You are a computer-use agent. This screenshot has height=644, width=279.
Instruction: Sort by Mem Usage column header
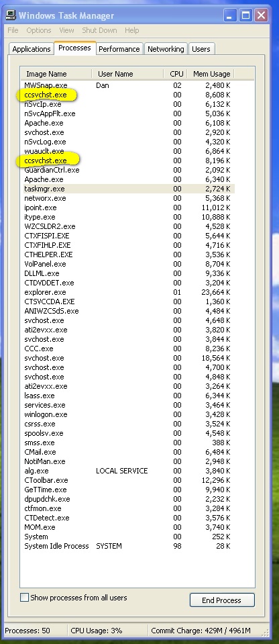pos(211,74)
